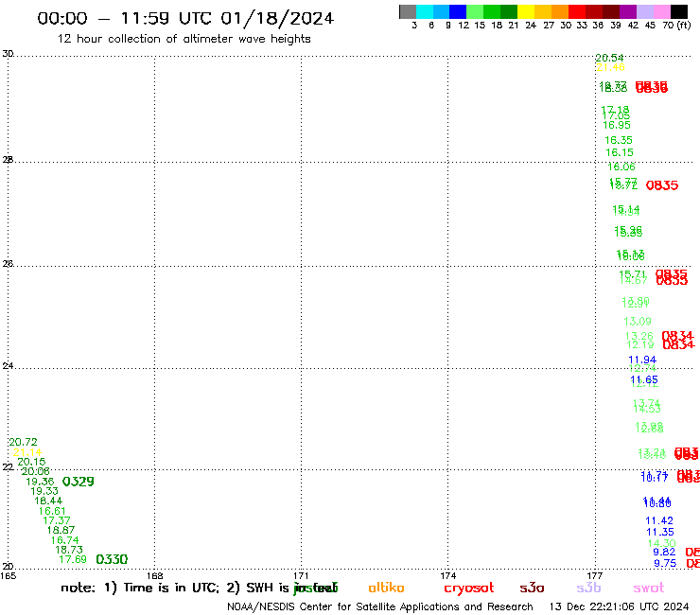700x615 pixels.
Task: Click the black swatch ending the color scale
Action: coord(679,11)
